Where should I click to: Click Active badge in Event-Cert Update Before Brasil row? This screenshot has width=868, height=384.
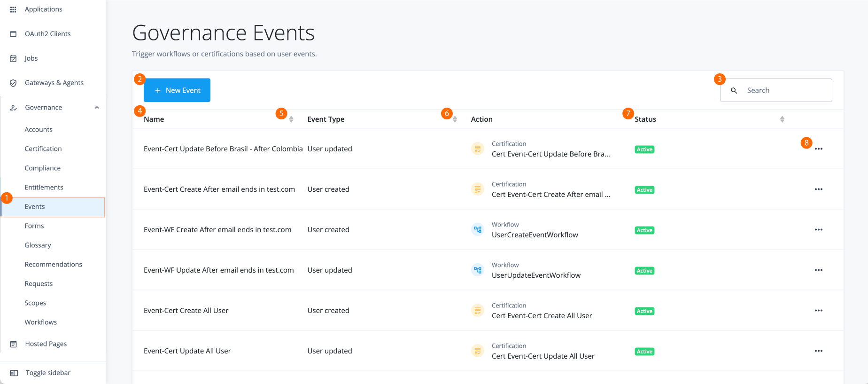644,149
